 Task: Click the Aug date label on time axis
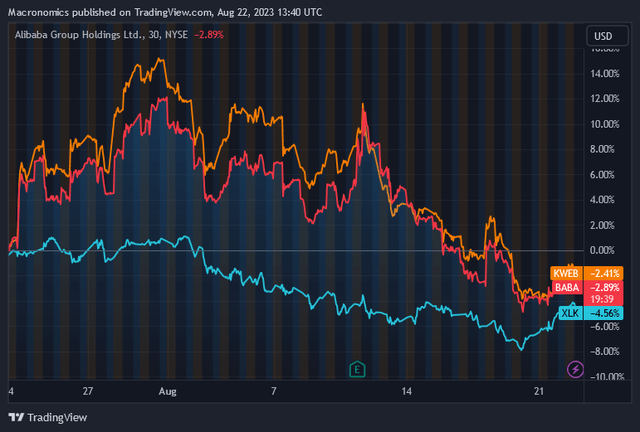pos(167,391)
